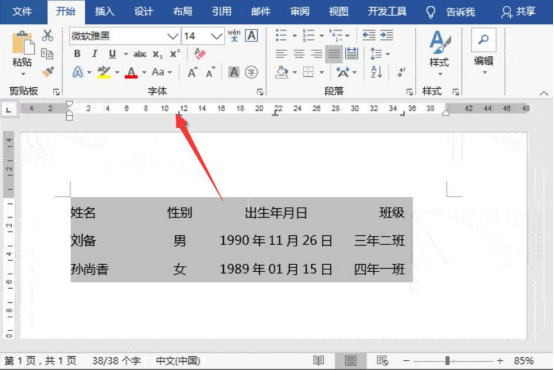
Task: Align text right
Action: pos(317,54)
